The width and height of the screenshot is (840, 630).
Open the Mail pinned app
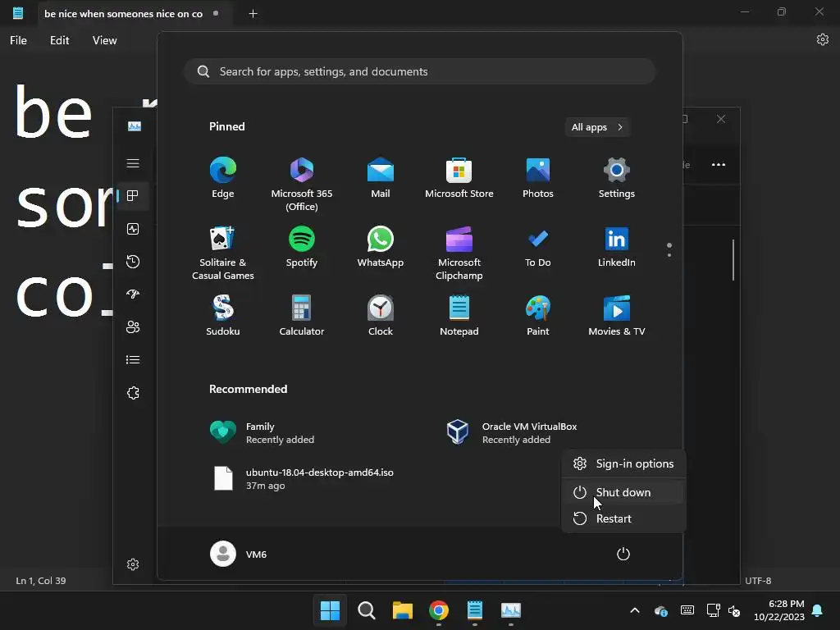[381, 178]
